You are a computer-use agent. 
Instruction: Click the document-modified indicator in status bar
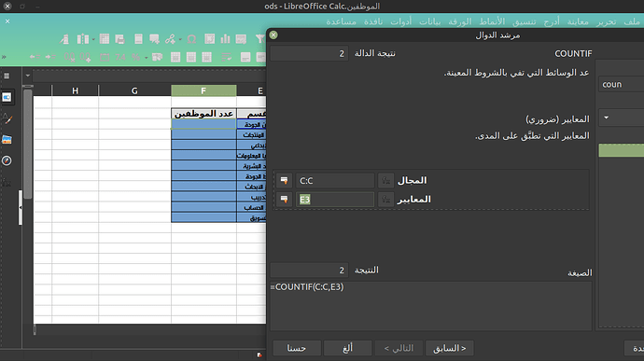[x=259, y=354]
